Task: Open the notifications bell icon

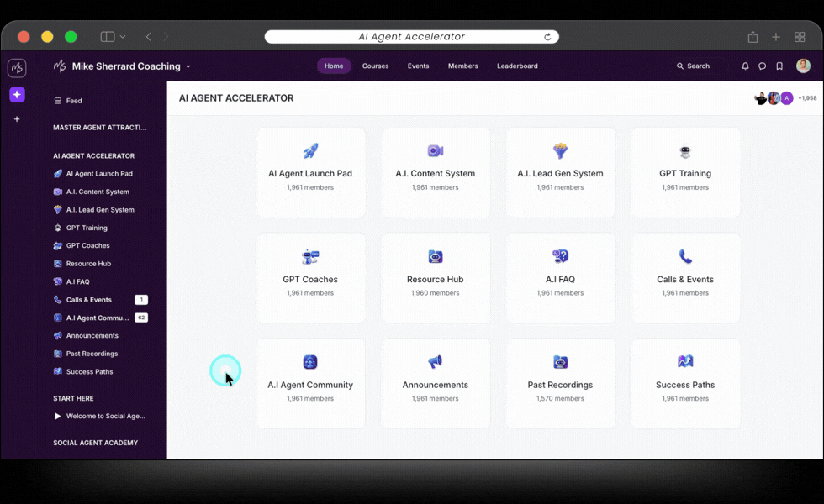Action: pos(744,66)
